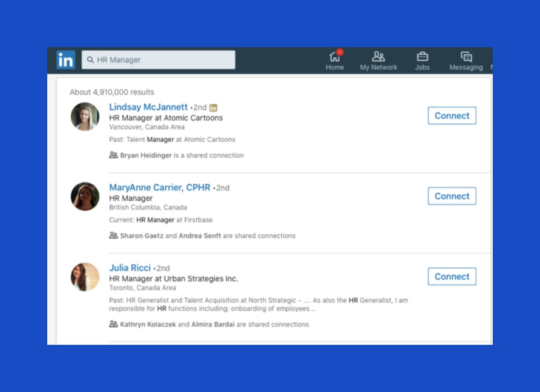Click the shared connections icon beside Sharon Gaetz
Viewport: 540px width, 392px height.
[x=113, y=235]
